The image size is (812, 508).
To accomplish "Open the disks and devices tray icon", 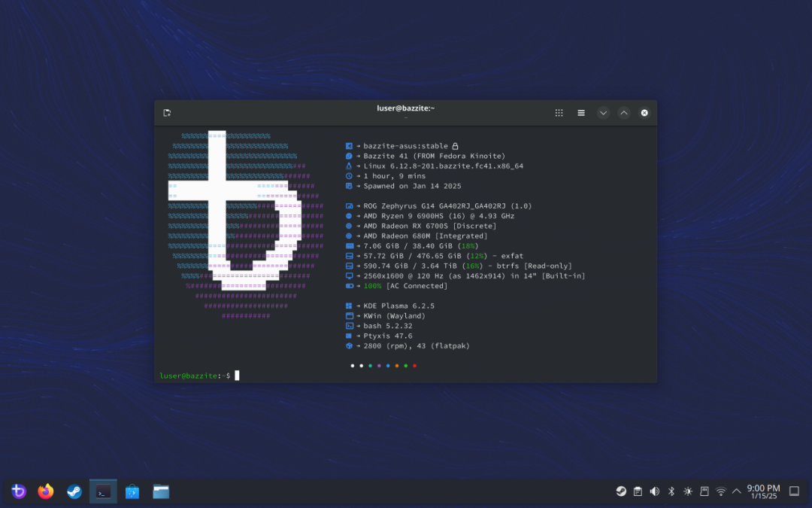I will [704, 491].
